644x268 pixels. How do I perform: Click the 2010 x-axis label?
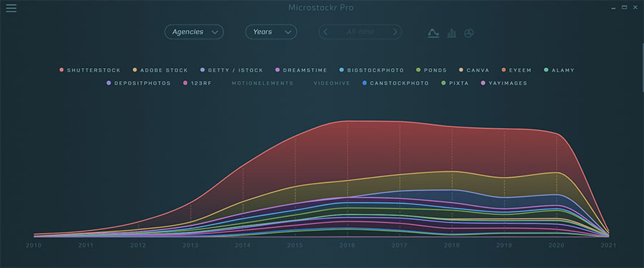(34, 245)
